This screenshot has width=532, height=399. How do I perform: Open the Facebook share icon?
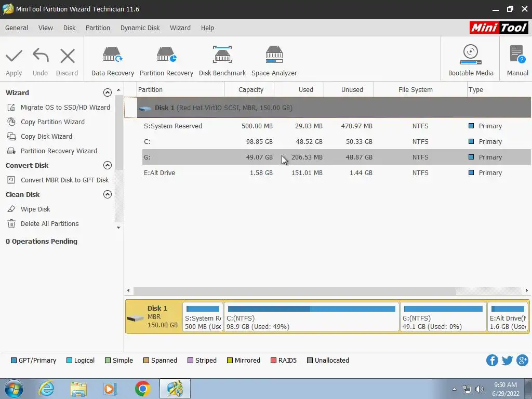point(492,361)
